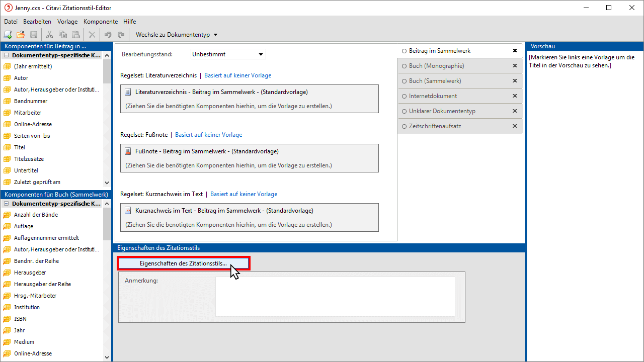Viewport: 644px width, 362px height.
Task: Click Literaturverzeichnis 'Basiert auf keiner Vorlage' link
Action: pos(237,75)
